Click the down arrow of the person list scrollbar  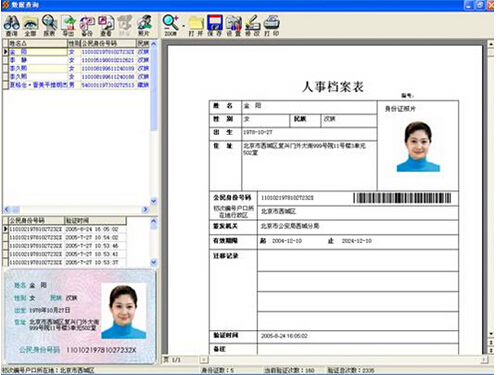tap(154, 201)
